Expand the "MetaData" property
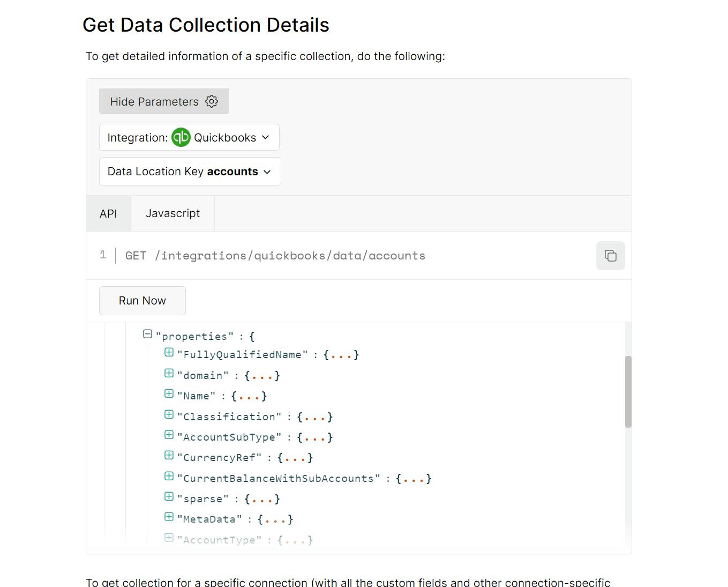Viewport: 728px width, 587px height. (169, 517)
